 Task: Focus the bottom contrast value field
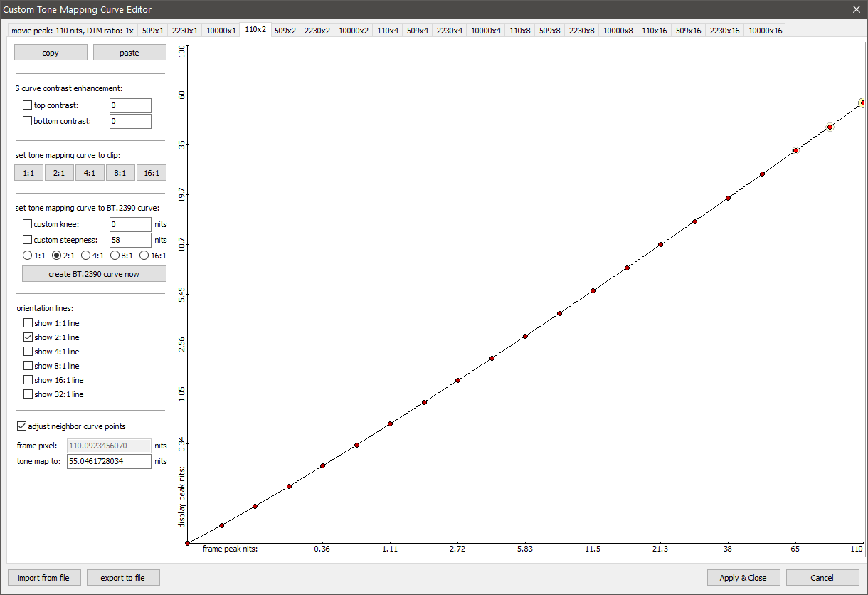click(x=130, y=121)
